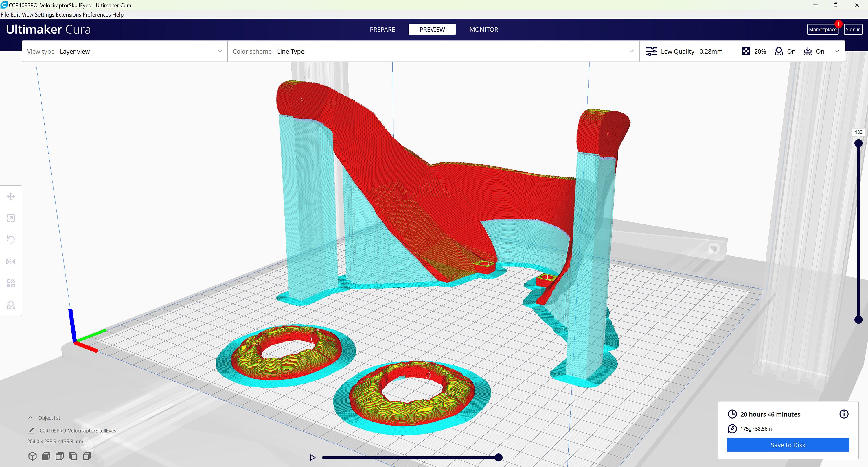Open the Preferences menu
Viewport: 868px width, 467px height.
coord(97,14)
